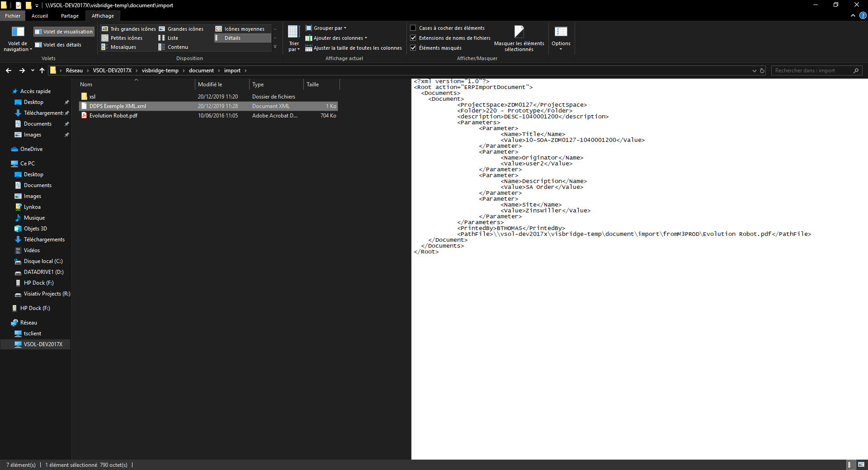Uncheck Éléments masqués checkbox

click(x=413, y=48)
